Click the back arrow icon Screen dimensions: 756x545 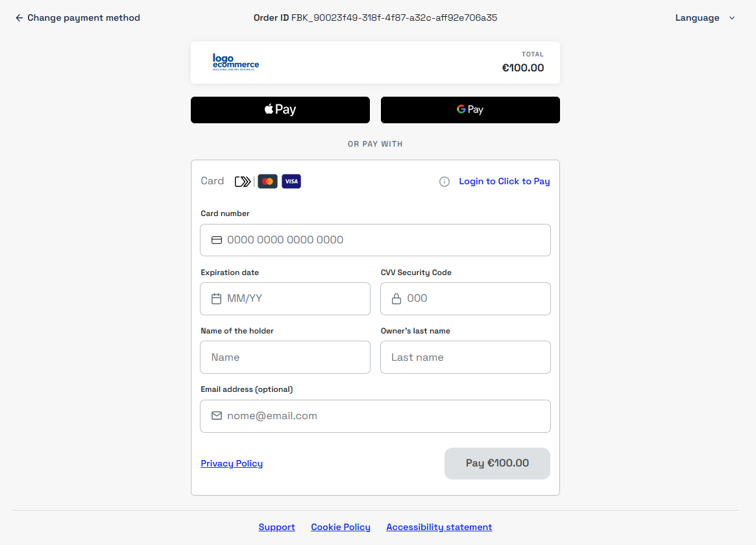(x=19, y=18)
